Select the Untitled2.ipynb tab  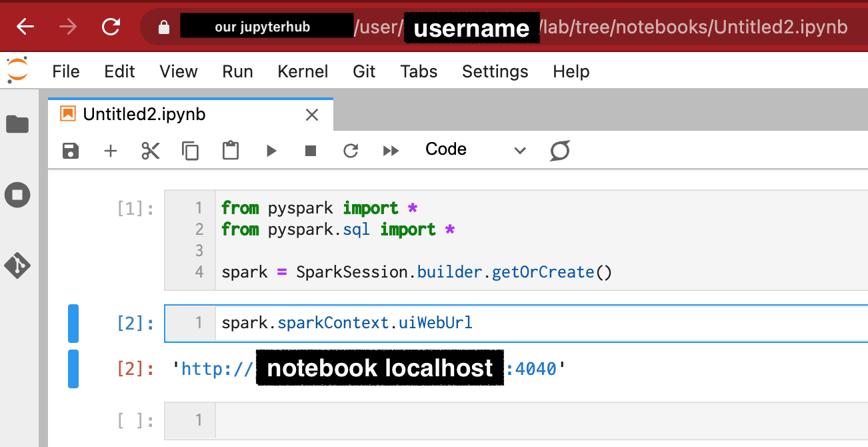click(x=191, y=114)
